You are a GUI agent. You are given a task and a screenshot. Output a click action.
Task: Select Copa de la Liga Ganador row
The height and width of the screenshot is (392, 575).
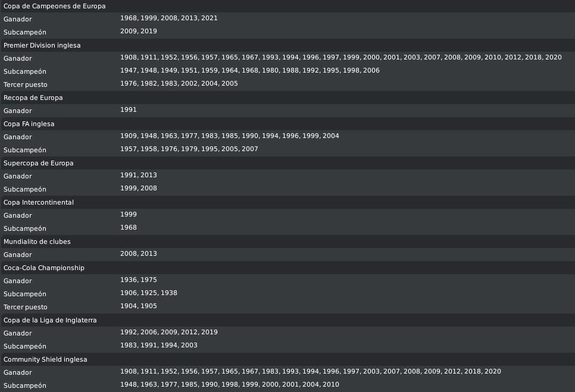[168, 333]
